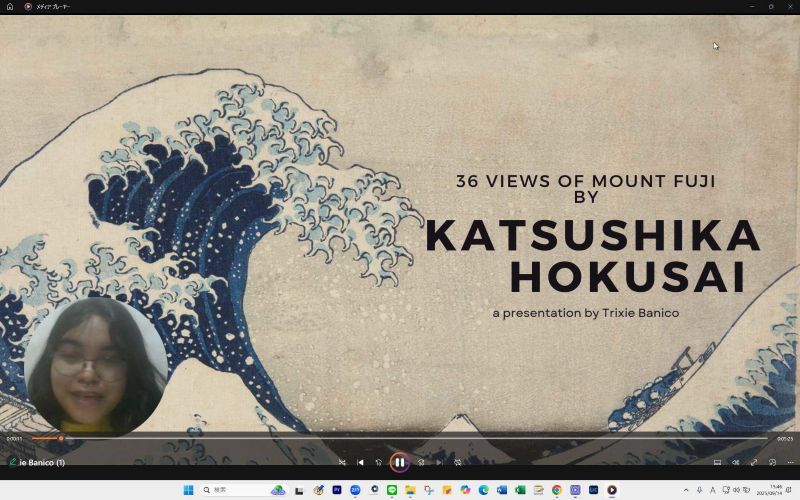Image resolution: width=800 pixels, height=500 pixels.
Task: Launch Adobe Premiere Pro from the taskbar
Action: (337, 490)
